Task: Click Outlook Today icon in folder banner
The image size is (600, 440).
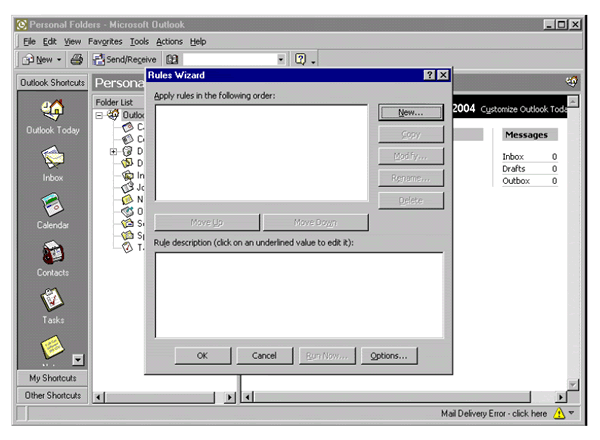Action: point(572,81)
